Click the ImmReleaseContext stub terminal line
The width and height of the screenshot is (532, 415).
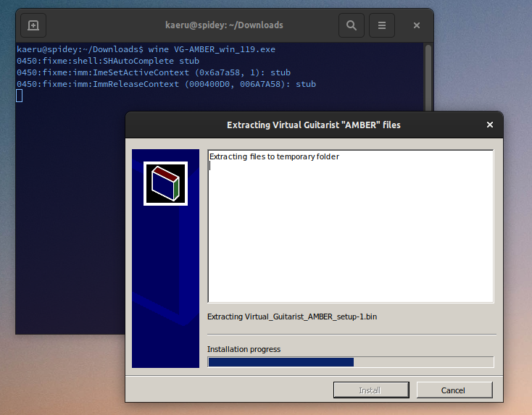166,84
